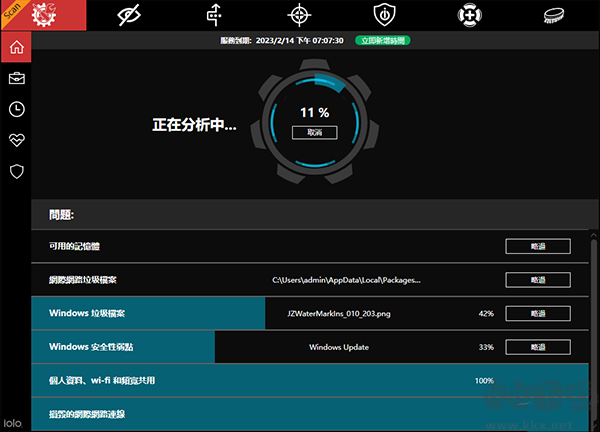Skip the internet junk files check
The height and width of the screenshot is (432, 600).
coord(538,280)
